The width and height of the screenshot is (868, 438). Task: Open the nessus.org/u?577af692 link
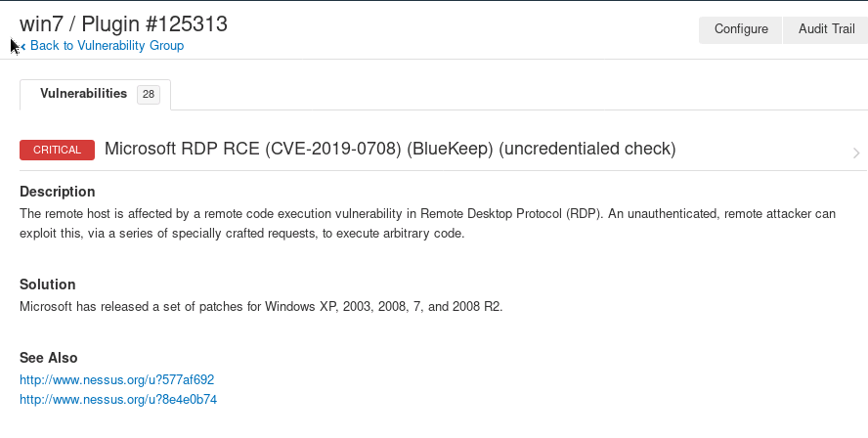coord(116,379)
